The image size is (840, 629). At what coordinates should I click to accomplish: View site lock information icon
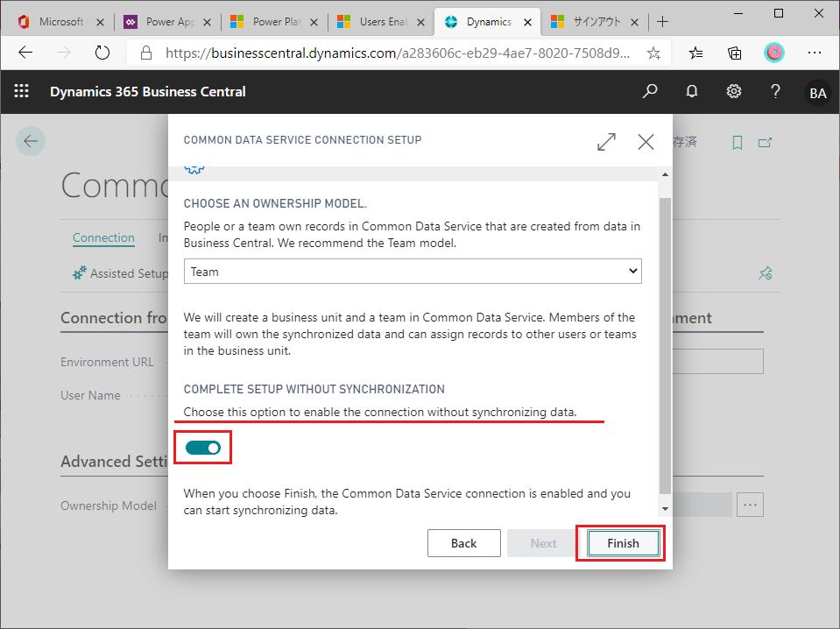click(145, 53)
